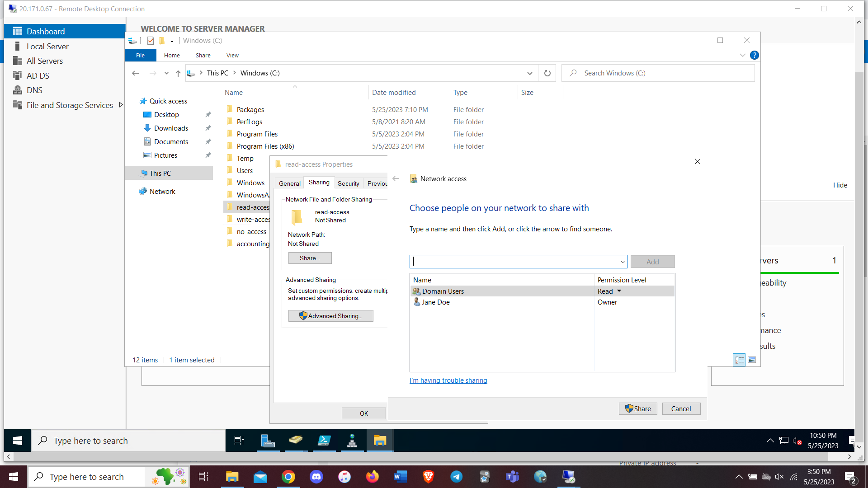Click back arrow in Network access dialog
Screen dimensions: 868x488
[x=396, y=179]
